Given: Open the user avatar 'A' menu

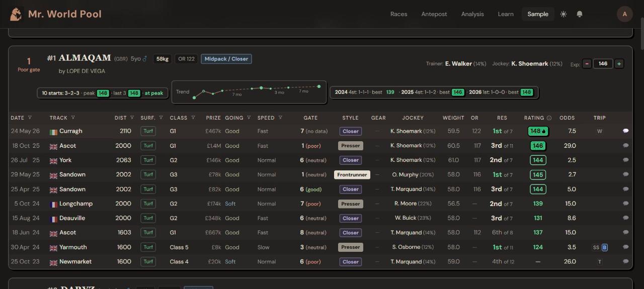Looking at the screenshot, I should click(625, 14).
